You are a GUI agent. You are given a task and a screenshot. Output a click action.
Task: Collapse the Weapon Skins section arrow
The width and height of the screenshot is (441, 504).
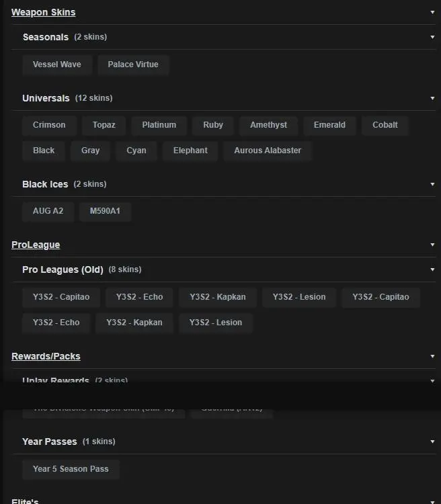(432, 12)
